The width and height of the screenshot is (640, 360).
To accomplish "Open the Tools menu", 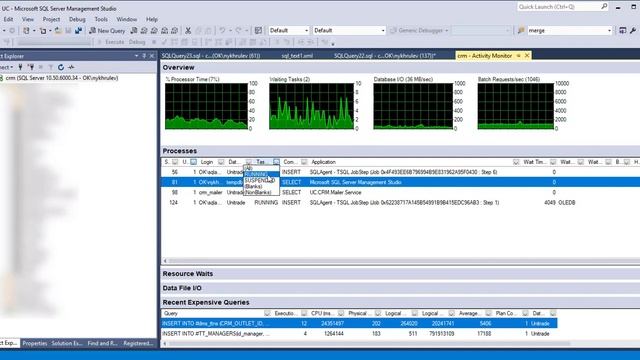I will point(101,19).
